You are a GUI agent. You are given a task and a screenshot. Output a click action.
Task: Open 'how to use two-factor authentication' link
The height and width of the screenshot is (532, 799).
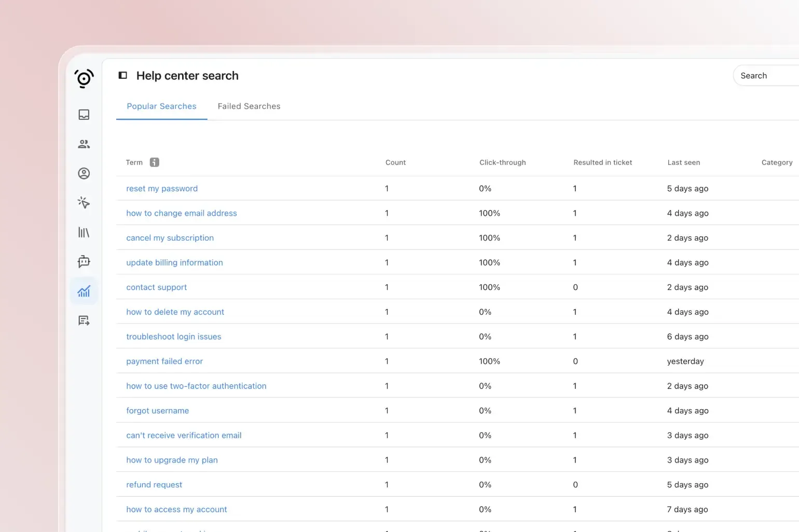click(196, 386)
